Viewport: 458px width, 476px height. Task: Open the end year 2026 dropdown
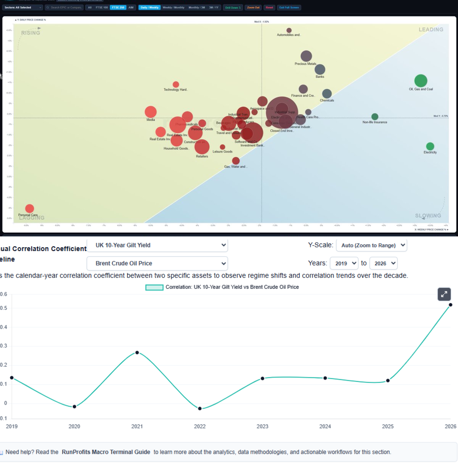pyautogui.click(x=383, y=263)
